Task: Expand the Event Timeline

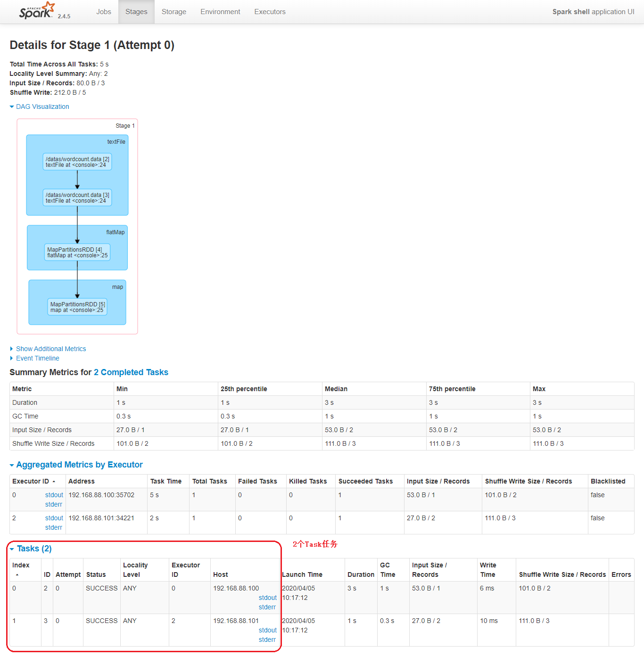Action: [x=35, y=358]
